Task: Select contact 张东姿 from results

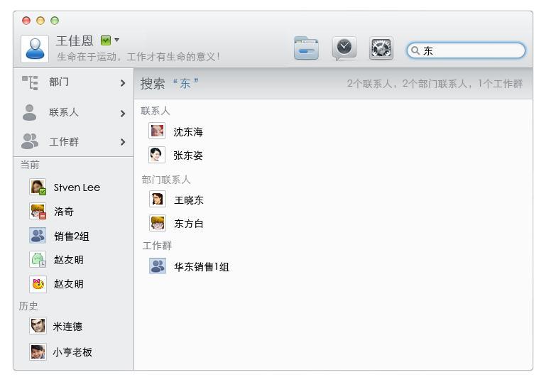Action: [x=187, y=156]
